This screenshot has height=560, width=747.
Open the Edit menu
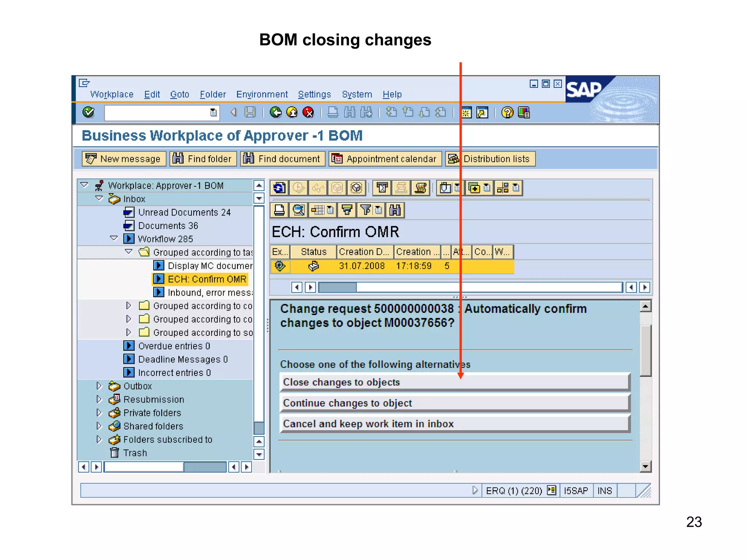point(152,94)
